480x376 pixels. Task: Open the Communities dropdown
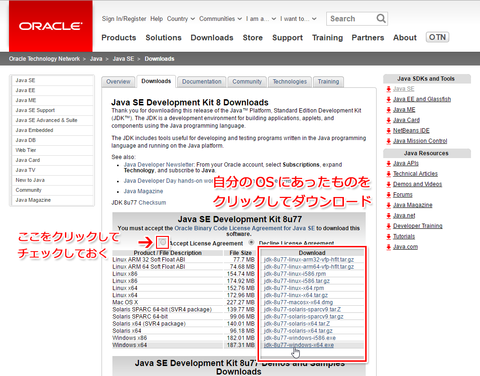220,19
